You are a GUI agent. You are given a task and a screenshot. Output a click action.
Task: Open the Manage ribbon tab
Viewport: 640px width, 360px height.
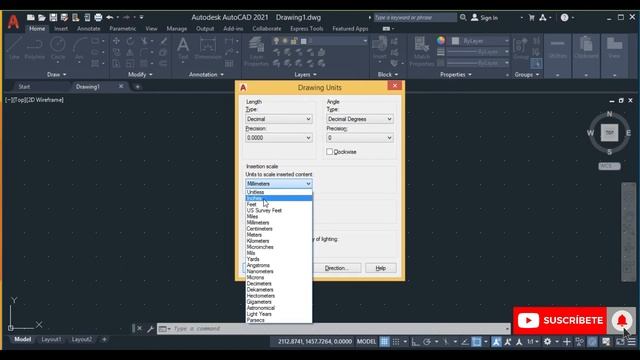tap(177, 29)
